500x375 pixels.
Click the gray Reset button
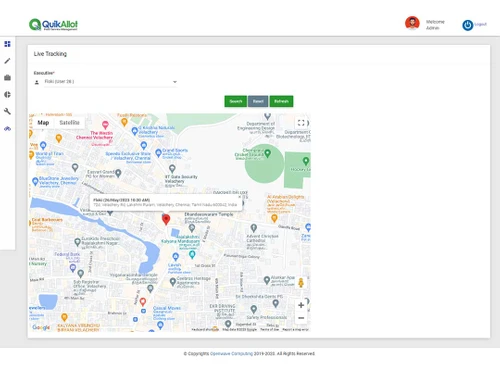click(x=258, y=101)
